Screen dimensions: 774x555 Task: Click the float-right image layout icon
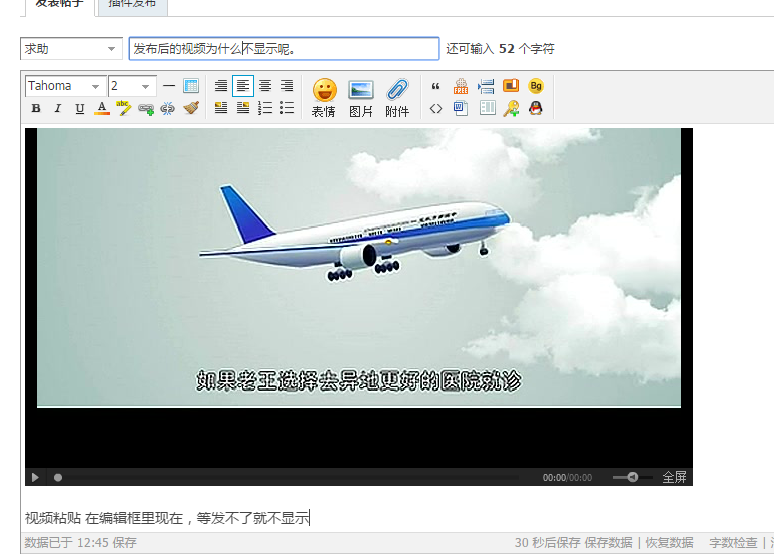click(242, 108)
